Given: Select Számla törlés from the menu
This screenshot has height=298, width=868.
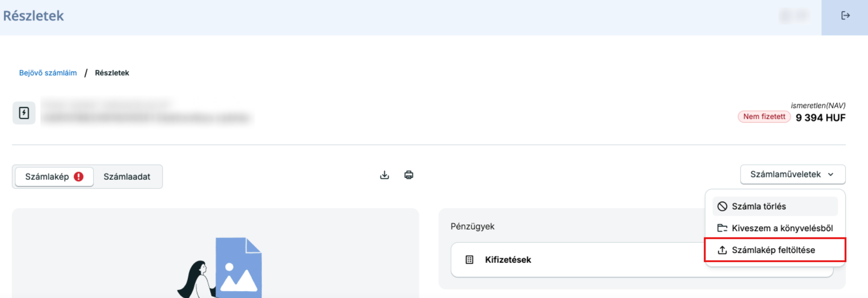Looking at the screenshot, I should coord(759,206).
